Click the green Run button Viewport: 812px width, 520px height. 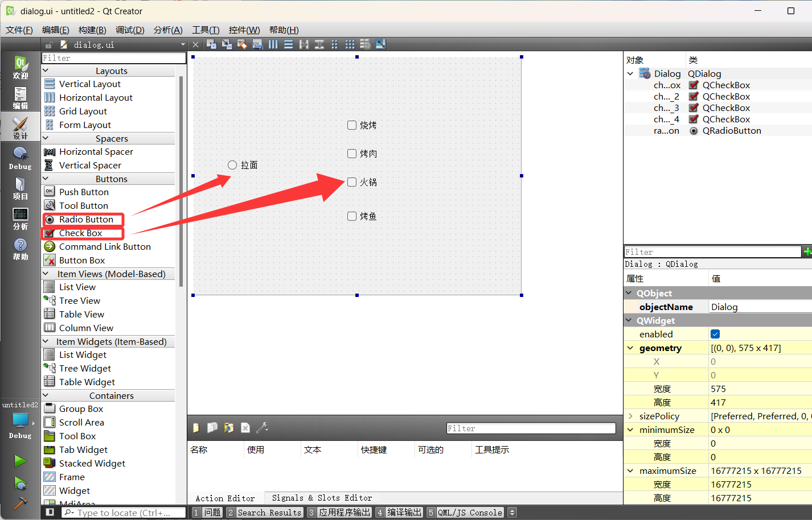(20, 460)
